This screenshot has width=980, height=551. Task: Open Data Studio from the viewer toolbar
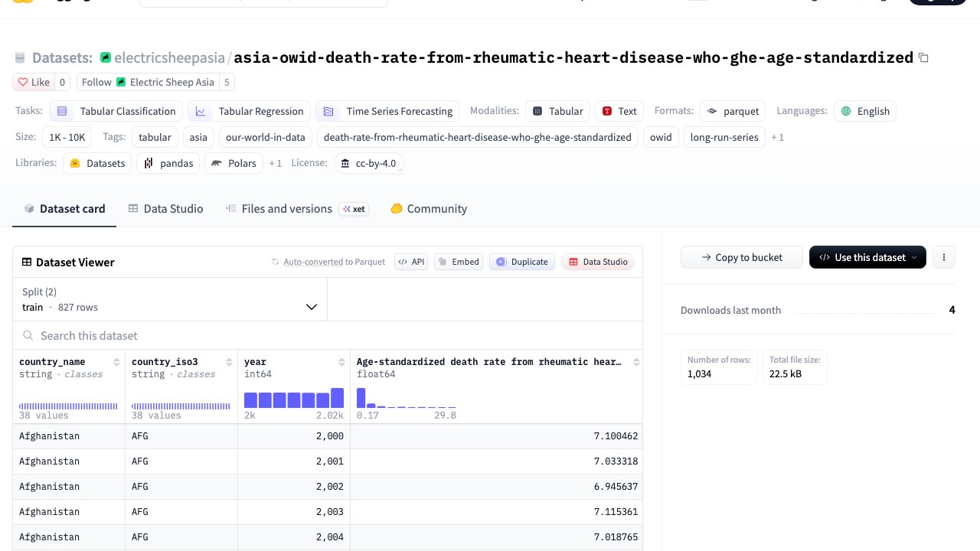coord(597,262)
